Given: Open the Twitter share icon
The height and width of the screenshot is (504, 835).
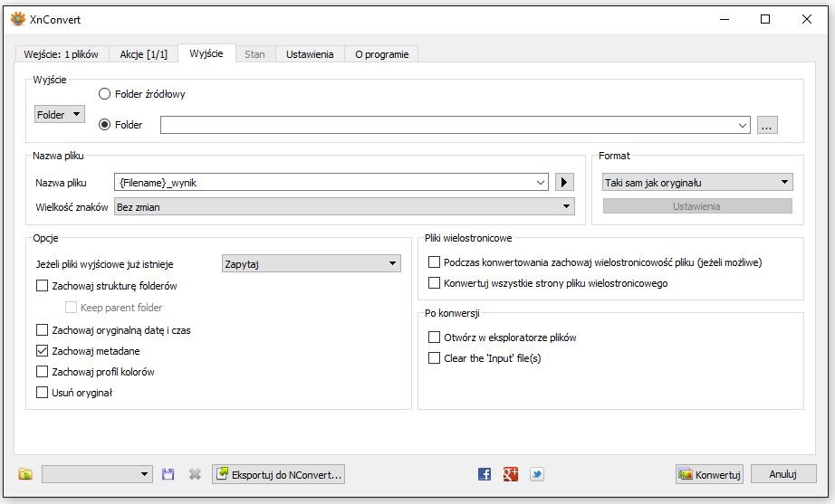Looking at the screenshot, I should coord(537,474).
